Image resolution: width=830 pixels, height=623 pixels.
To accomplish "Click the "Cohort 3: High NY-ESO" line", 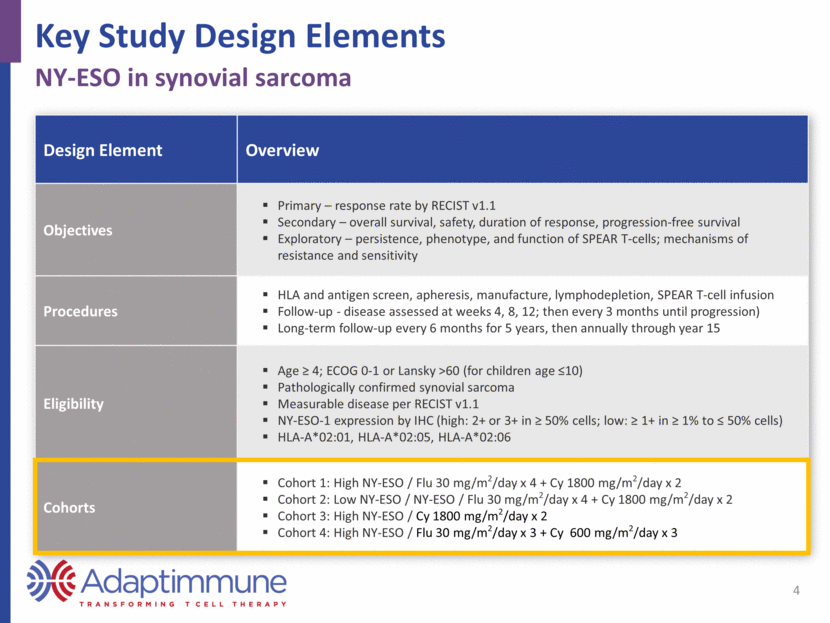I will pos(412,516).
